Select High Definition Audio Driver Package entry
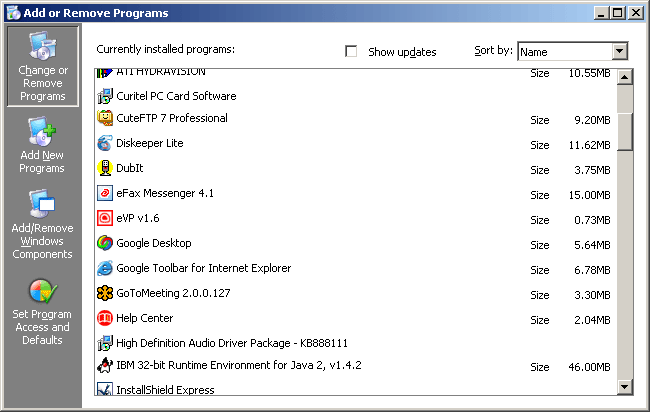The height and width of the screenshot is (412, 650). [354, 343]
